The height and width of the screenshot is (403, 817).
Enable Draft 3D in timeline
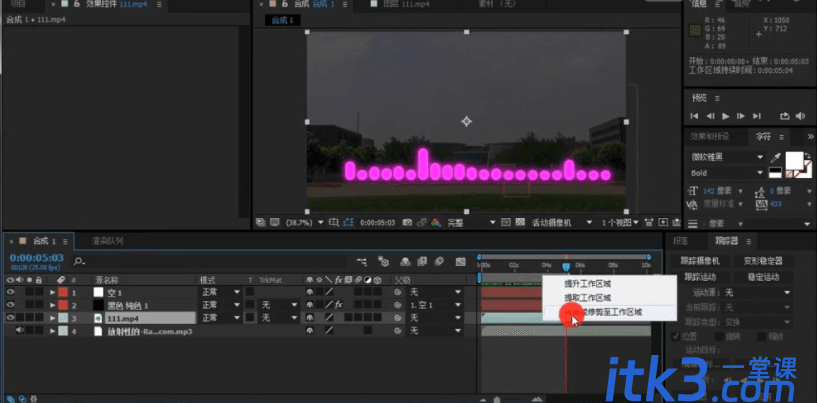tap(384, 261)
